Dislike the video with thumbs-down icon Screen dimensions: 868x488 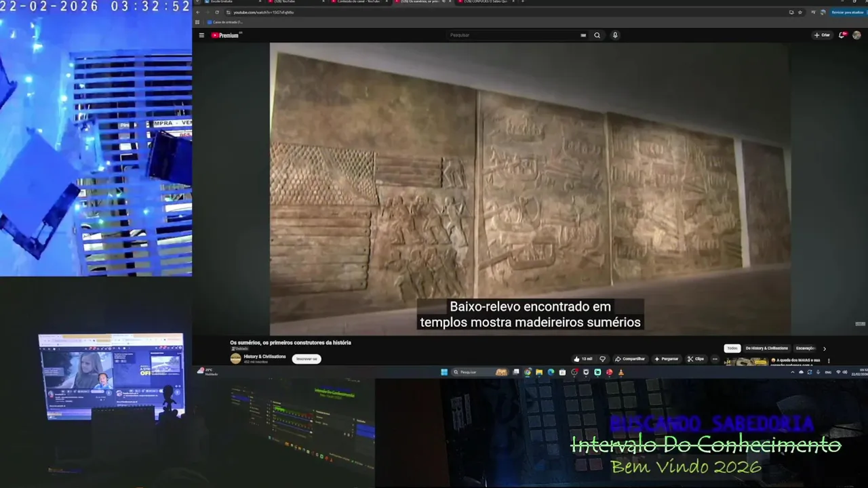[602, 359]
